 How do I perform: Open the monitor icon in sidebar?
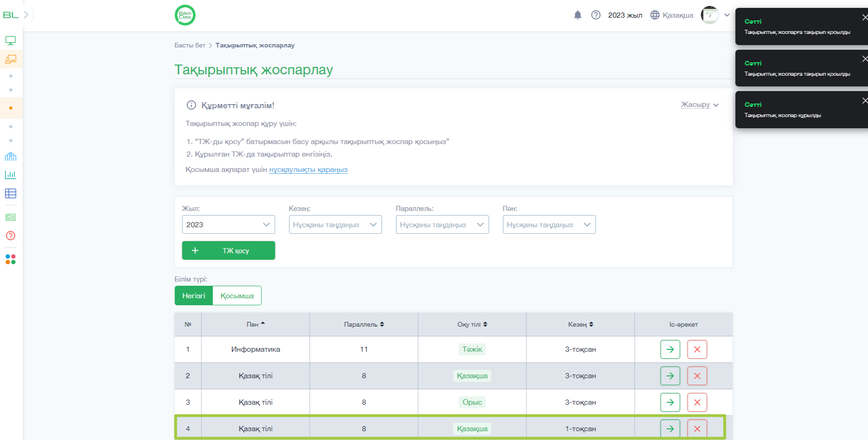pyautogui.click(x=11, y=41)
